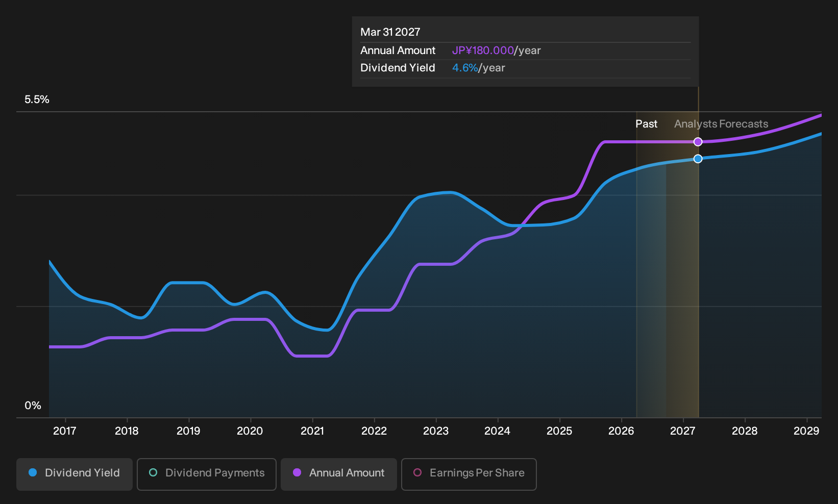Click the Analysts Forecasts label
This screenshot has width=838, height=504.
click(721, 124)
